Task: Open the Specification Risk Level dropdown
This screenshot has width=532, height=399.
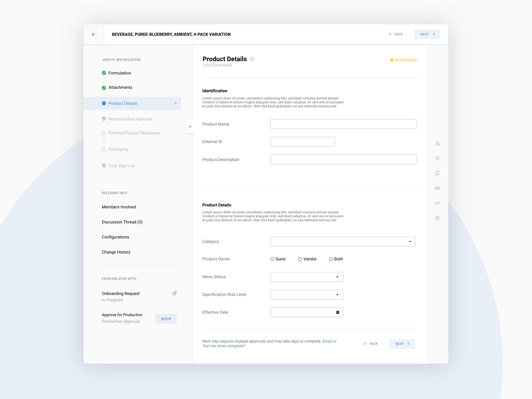Action: point(307,295)
